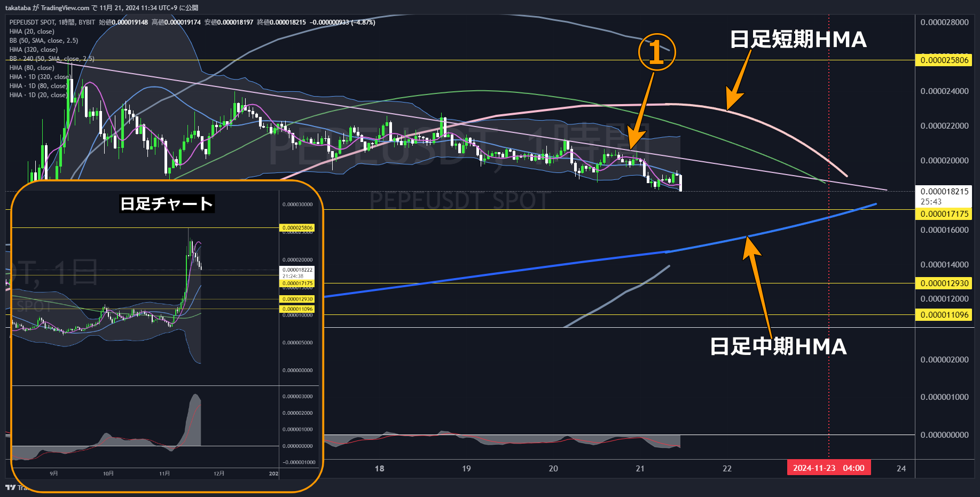The height and width of the screenshot is (497, 980).
Task: Select the HMA (320, close) indicator label
Action: (33, 50)
